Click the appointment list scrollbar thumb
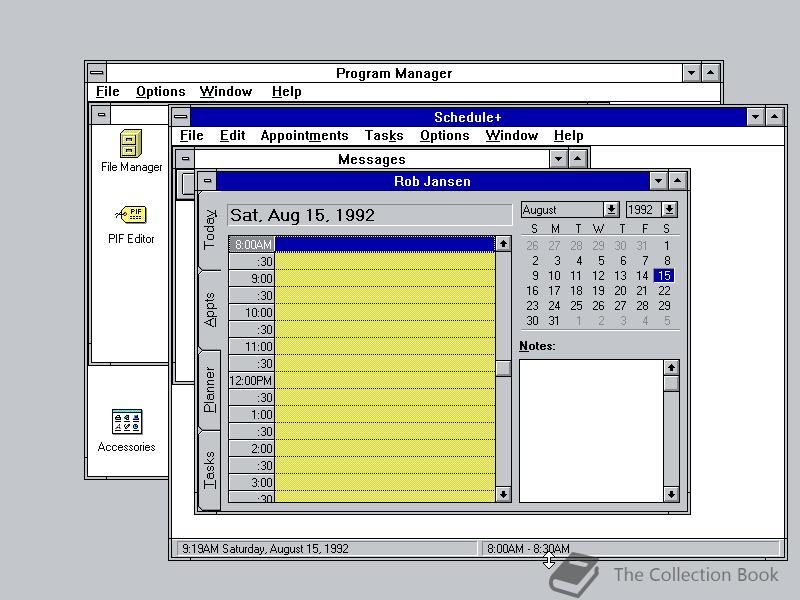 click(503, 368)
